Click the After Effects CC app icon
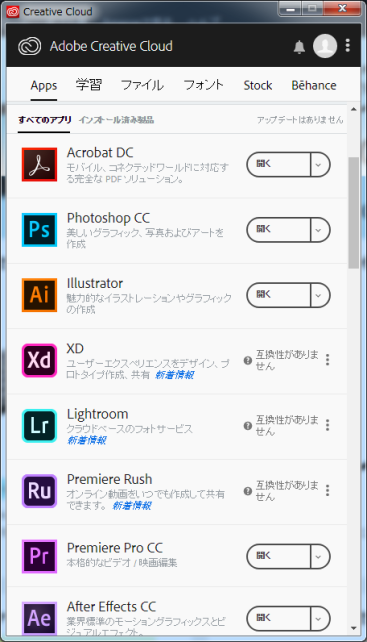Screen dimensions: 367x642 (39, 618)
